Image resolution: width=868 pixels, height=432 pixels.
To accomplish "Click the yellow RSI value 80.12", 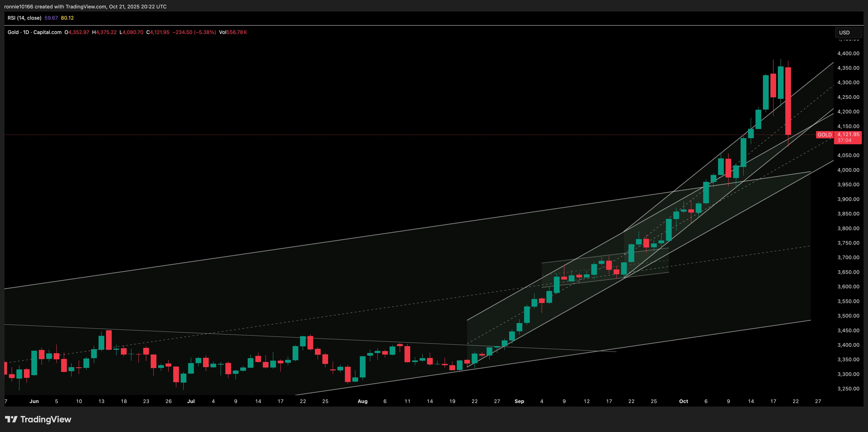I will [67, 18].
